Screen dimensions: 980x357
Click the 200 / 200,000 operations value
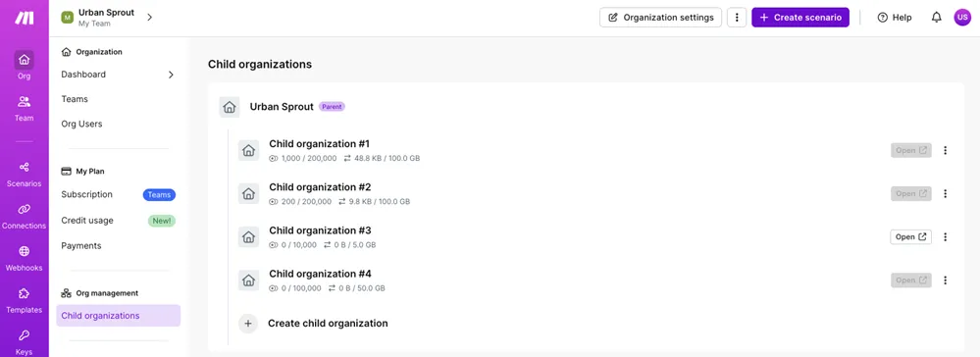coord(307,202)
